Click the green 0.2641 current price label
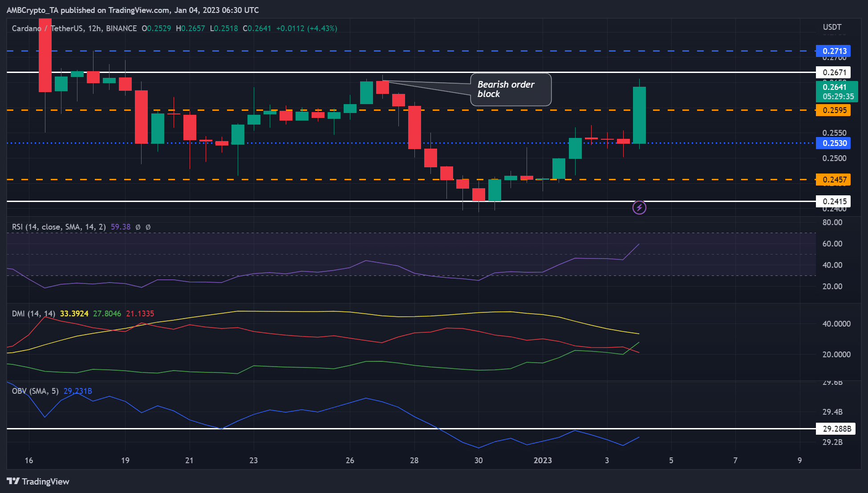 (837, 92)
